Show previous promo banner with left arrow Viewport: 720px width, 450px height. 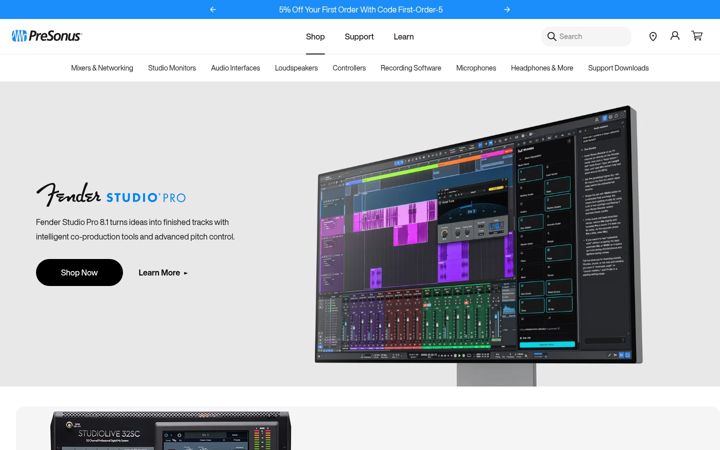point(213,10)
